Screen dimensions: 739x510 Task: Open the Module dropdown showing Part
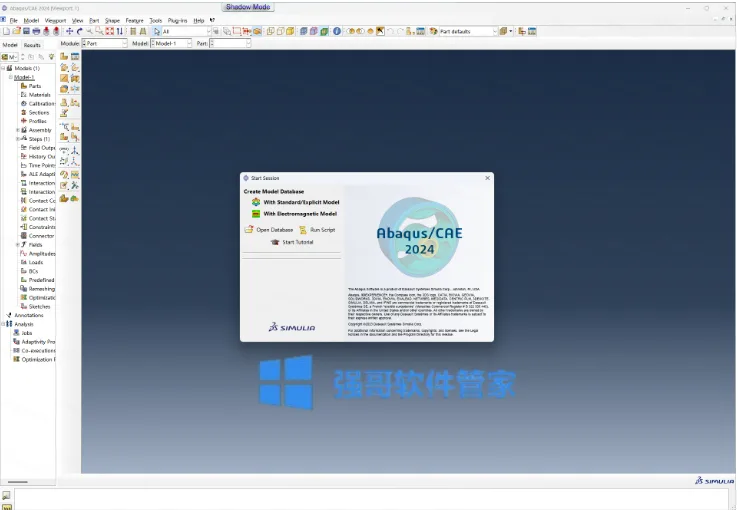105,43
